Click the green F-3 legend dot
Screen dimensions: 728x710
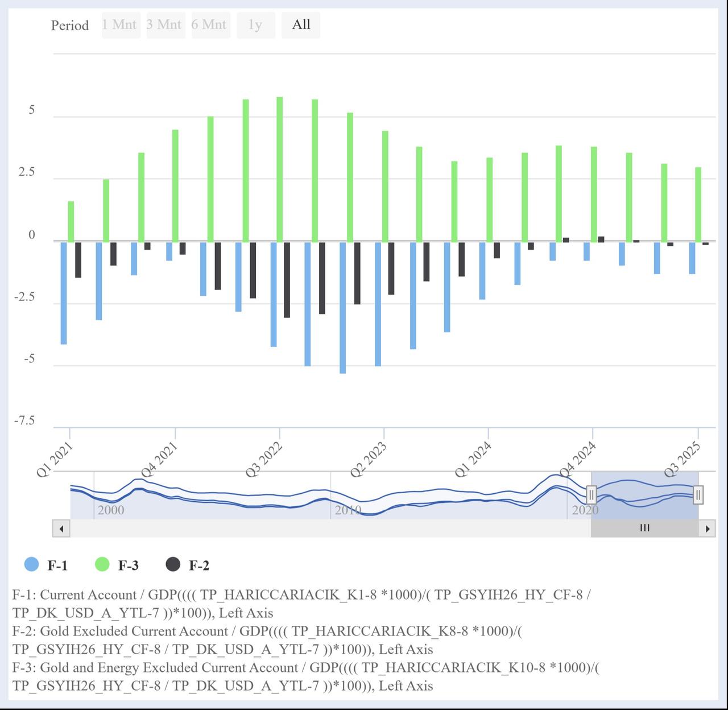pos(102,565)
